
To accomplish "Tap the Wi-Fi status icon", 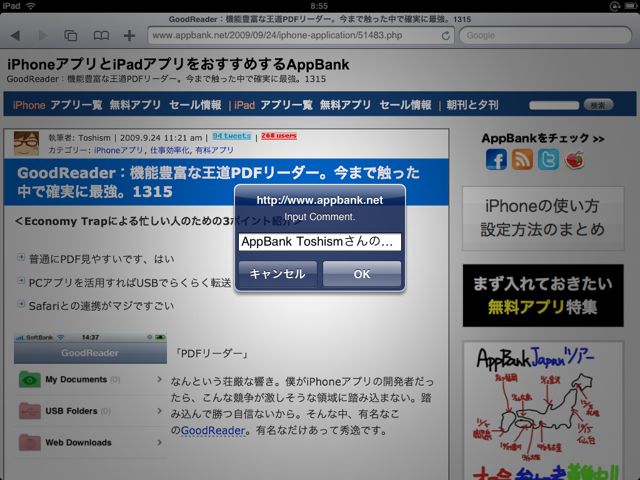I will pyautogui.click(x=31, y=6).
